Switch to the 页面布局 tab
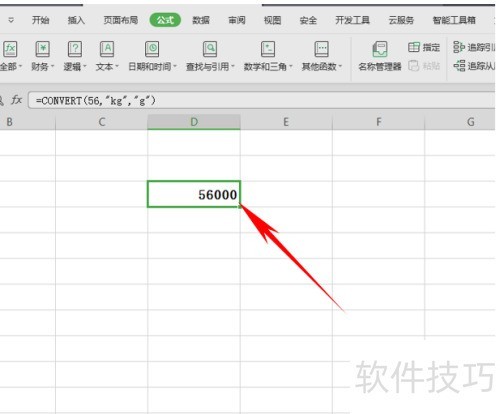The height and width of the screenshot is (414, 500). [x=120, y=20]
